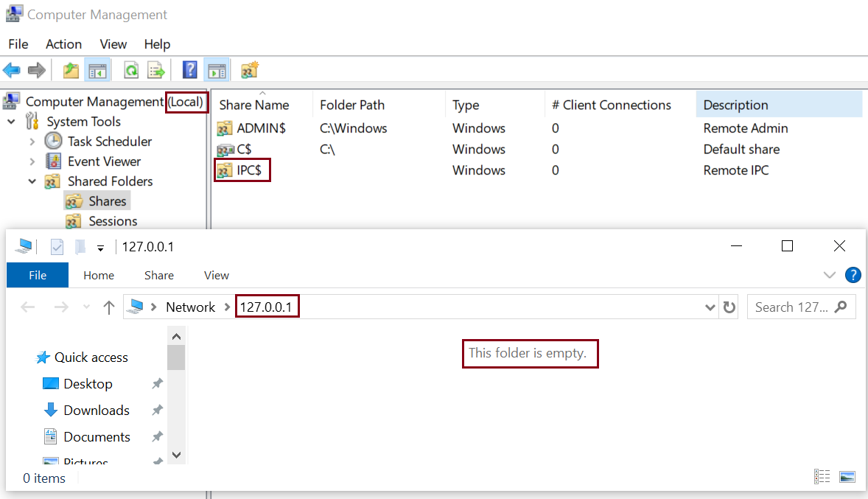This screenshot has width=868, height=499.
Task: Switch to details list view
Action: pos(822,476)
